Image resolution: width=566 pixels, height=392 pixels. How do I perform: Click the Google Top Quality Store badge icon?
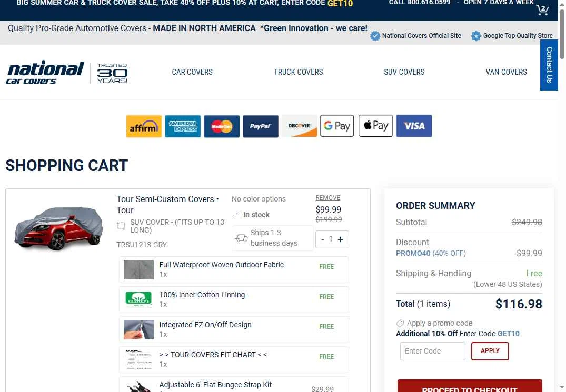476,36
